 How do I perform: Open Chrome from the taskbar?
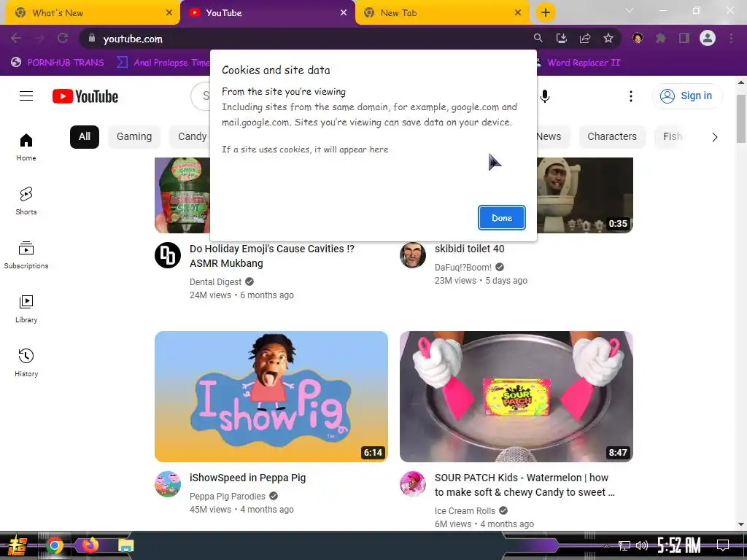click(55, 545)
